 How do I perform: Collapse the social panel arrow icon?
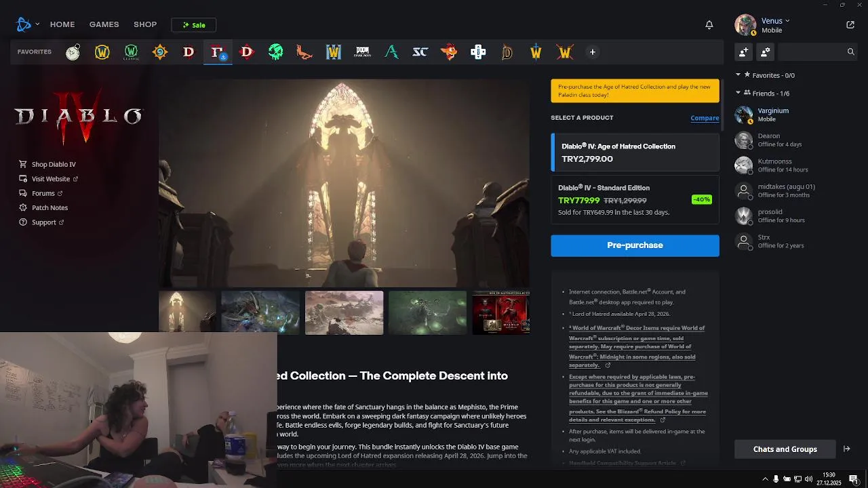click(846, 449)
